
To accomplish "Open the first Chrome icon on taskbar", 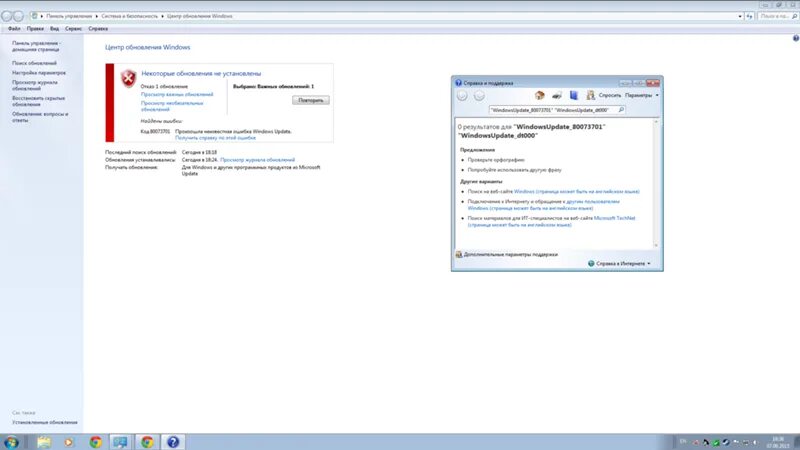I will (x=95, y=442).
